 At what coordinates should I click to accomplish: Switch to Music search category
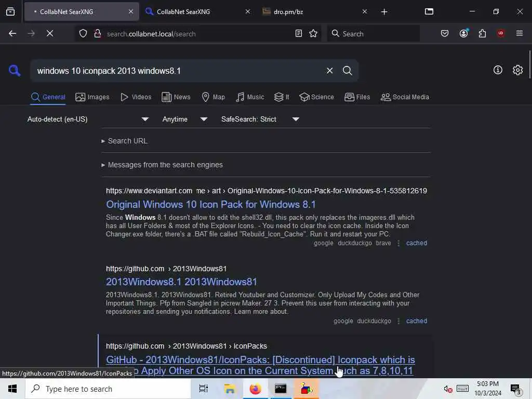250,97
